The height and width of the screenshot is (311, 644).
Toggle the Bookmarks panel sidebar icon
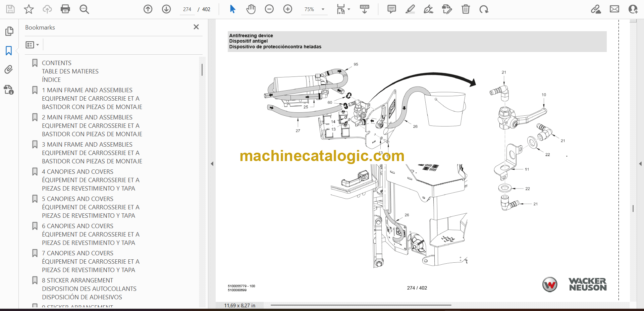[9, 51]
